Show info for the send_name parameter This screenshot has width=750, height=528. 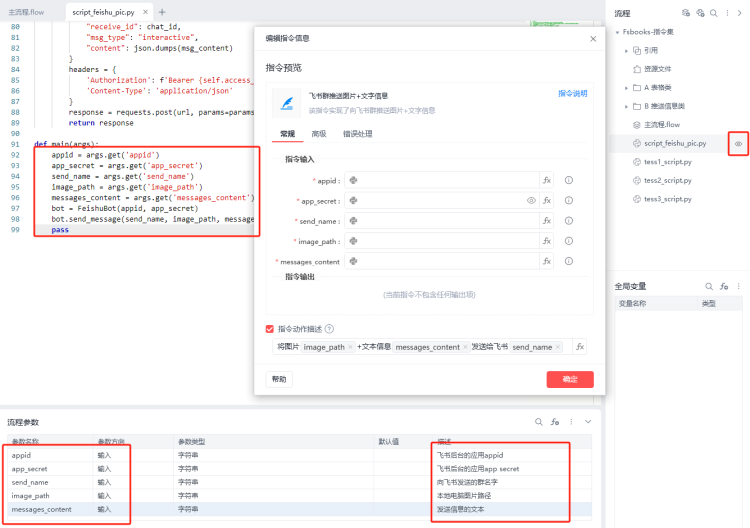[x=569, y=220]
